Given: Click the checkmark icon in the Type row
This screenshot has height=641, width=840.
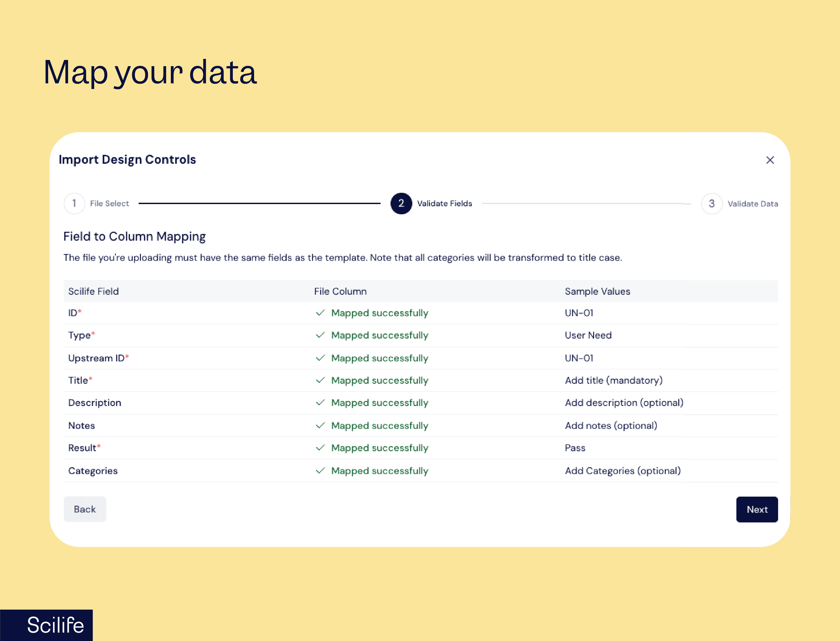Looking at the screenshot, I should 321,335.
